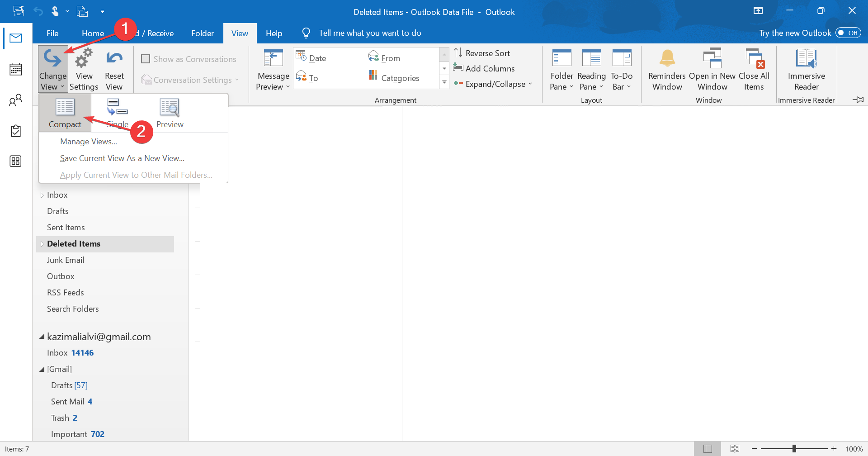Click Add Columns
This screenshot has width=868, height=456.
tap(484, 68)
